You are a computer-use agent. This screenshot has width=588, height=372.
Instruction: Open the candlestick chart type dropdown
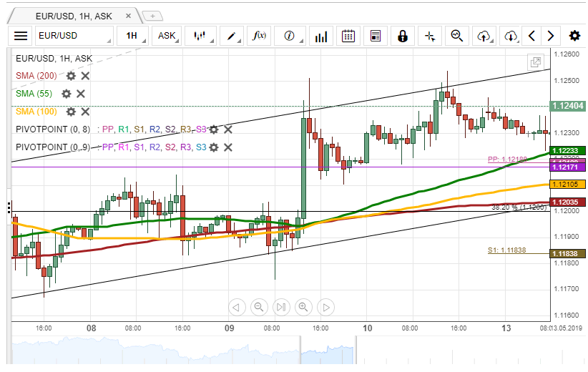coord(200,36)
